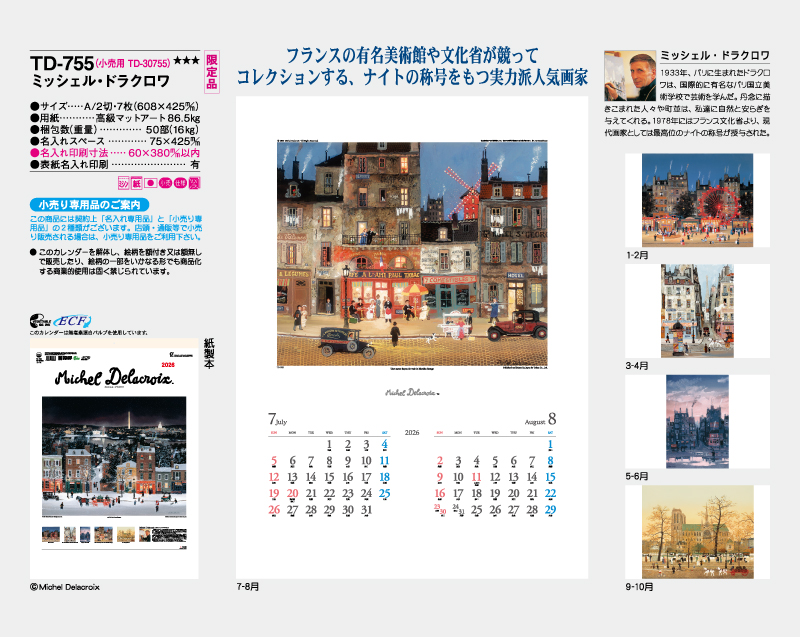The image size is (800, 637).
Task: Click the main Moulin Rouge street painting
Action: tap(412, 253)
